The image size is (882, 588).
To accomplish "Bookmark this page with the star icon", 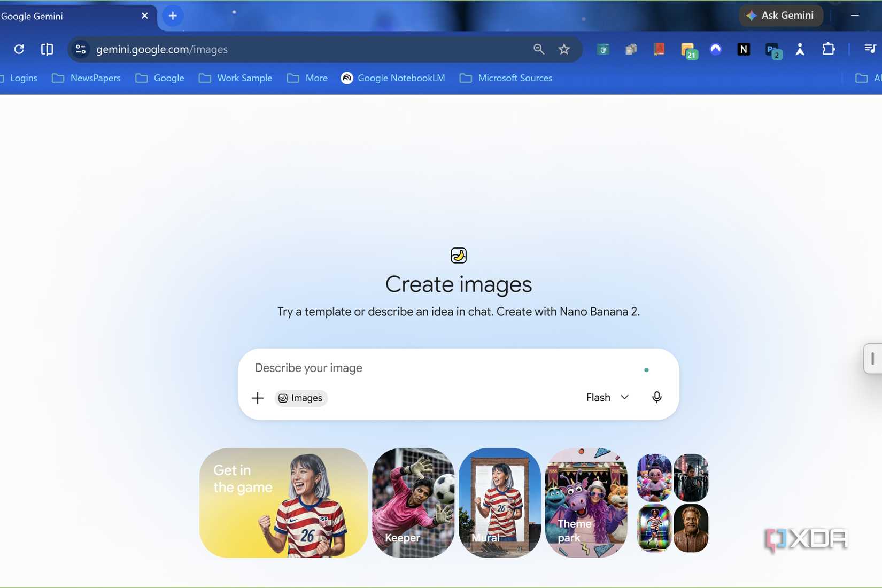I will 564,49.
